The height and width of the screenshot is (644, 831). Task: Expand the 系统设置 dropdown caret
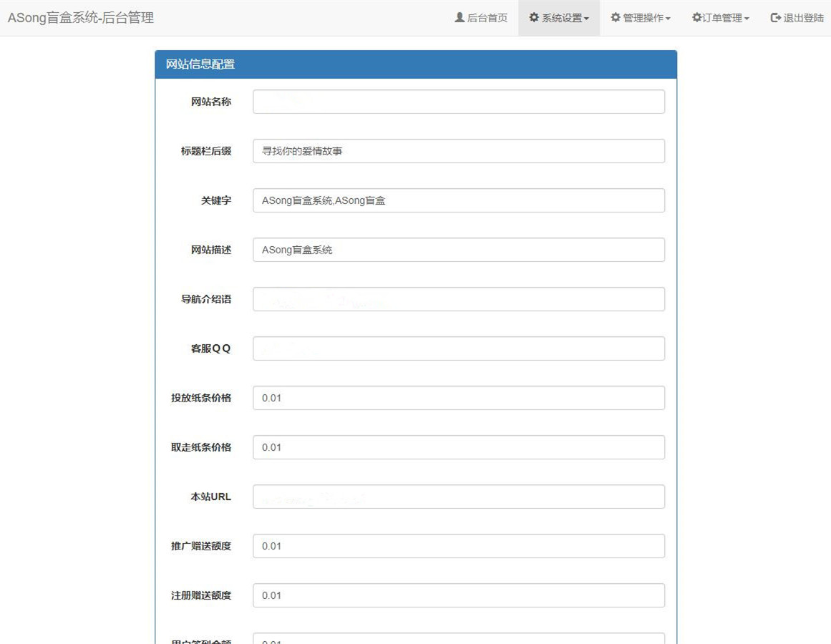pos(586,19)
